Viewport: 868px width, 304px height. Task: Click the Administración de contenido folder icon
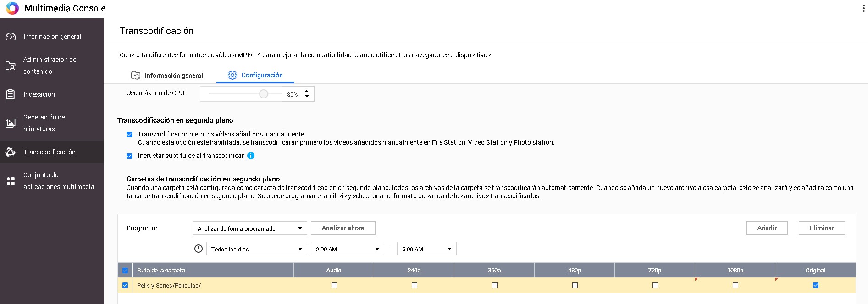[x=11, y=65]
